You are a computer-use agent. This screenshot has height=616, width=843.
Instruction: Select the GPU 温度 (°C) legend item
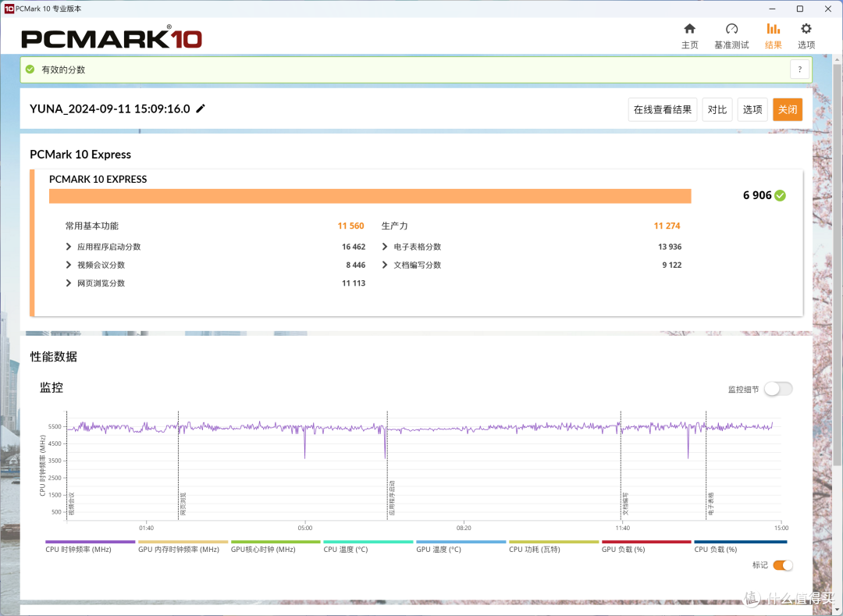[461, 547]
